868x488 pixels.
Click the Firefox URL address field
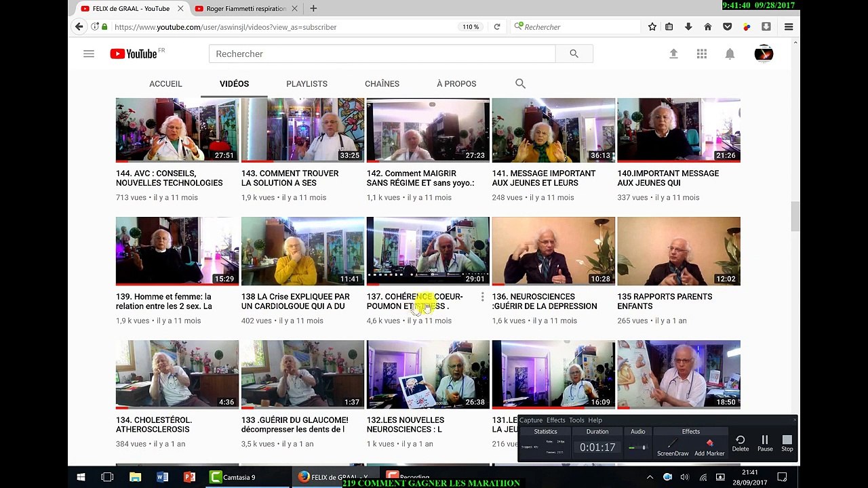pos(281,26)
